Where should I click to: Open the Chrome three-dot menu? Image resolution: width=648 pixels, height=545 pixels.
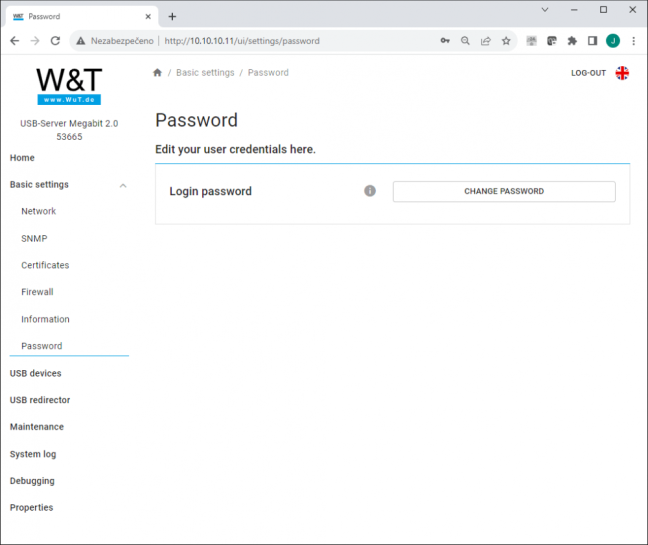pyautogui.click(x=634, y=41)
